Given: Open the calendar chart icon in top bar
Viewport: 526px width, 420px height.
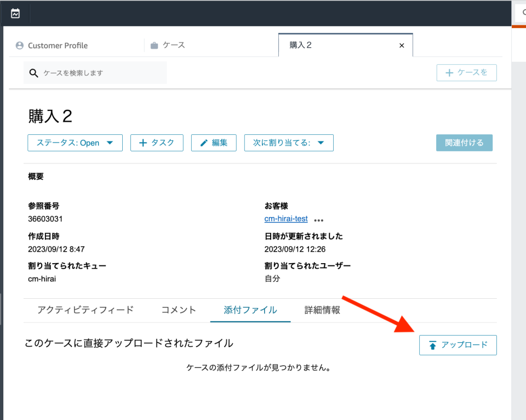Looking at the screenshot, I should (x=15, y=14).
